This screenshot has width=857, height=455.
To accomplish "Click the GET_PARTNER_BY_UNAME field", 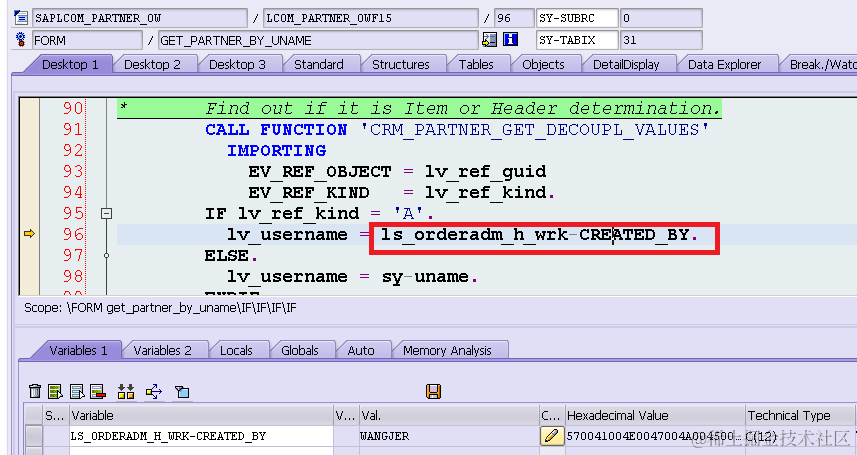I will tap(318, 40).
